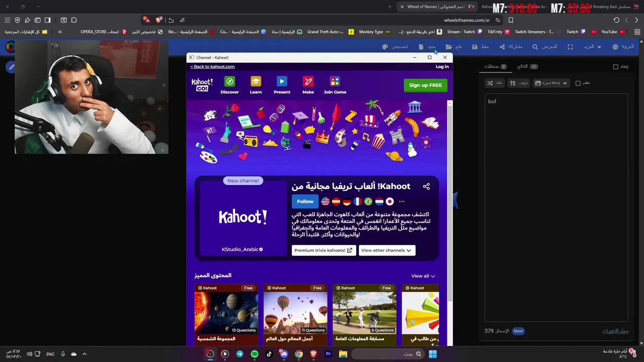
Task: Toggle the hide (إخفاء) checkbox in Wheel of Names
Action: pyautogui.click(x=615, y=67)
